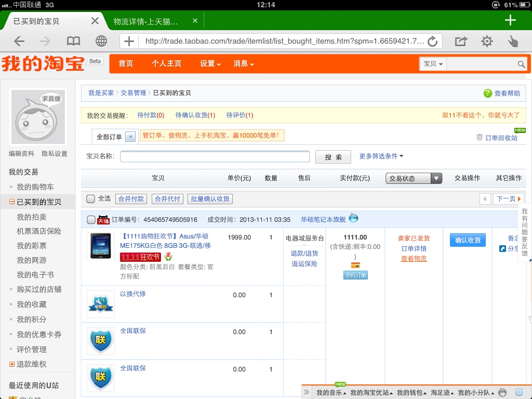Image resolution: width=532 pixels, height=399 pixels.
Task: Close the 物流详情 tab
Action: click(195, 21)
